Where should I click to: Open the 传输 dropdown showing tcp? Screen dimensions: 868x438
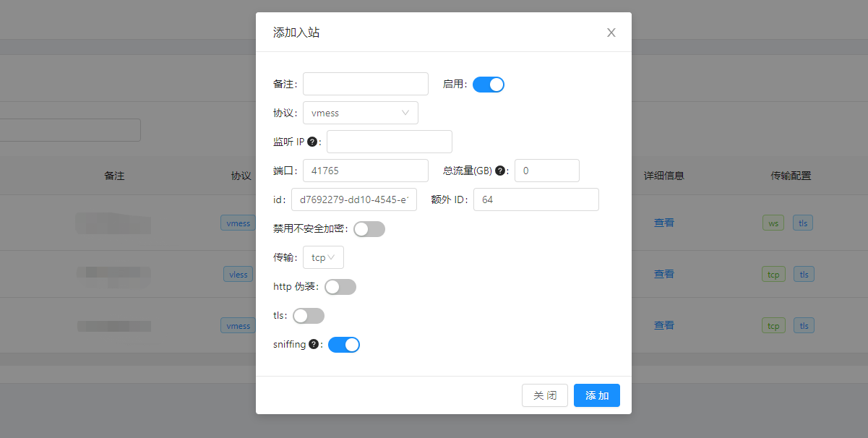(x=323, y=257)
